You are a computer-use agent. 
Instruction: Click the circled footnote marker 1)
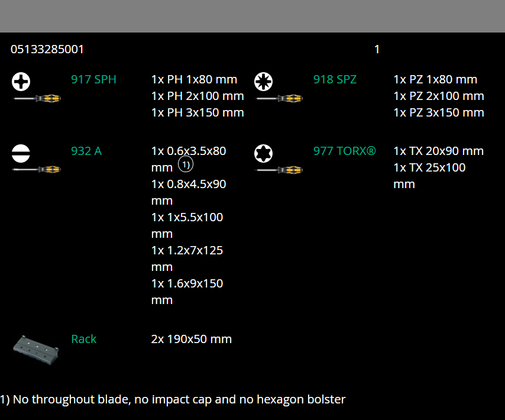click(x=185, y=164)
